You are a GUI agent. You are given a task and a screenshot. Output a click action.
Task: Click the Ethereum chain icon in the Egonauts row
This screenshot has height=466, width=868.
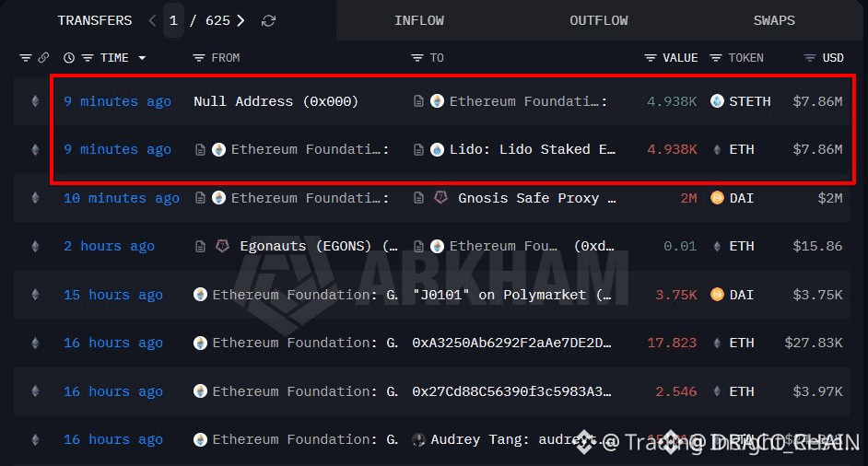click(x=35, y=246)
